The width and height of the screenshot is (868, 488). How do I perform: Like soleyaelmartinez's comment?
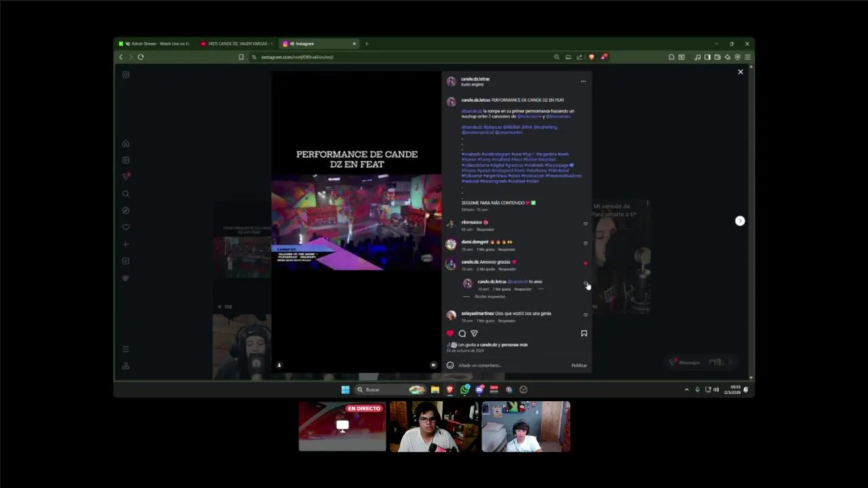coord(586,314)
